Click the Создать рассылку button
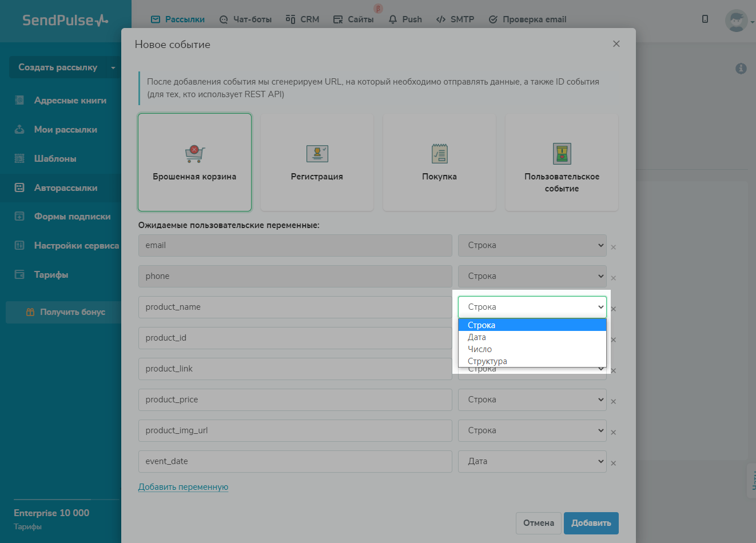The image size is (756, 543). click(x=58, y=67)
